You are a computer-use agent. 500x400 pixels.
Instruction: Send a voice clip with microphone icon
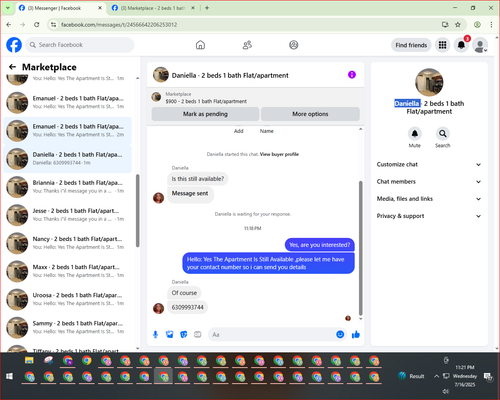[x=155, y=334]
